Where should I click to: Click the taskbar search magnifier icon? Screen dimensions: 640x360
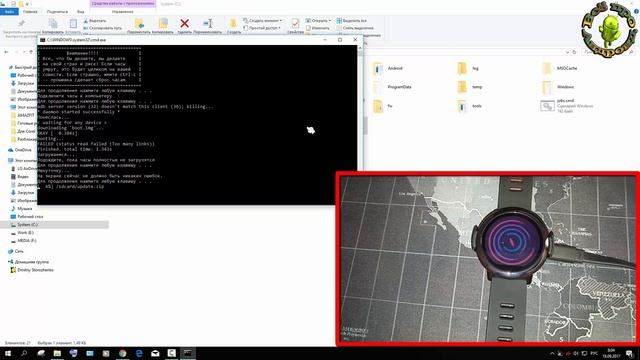(24, 353)
